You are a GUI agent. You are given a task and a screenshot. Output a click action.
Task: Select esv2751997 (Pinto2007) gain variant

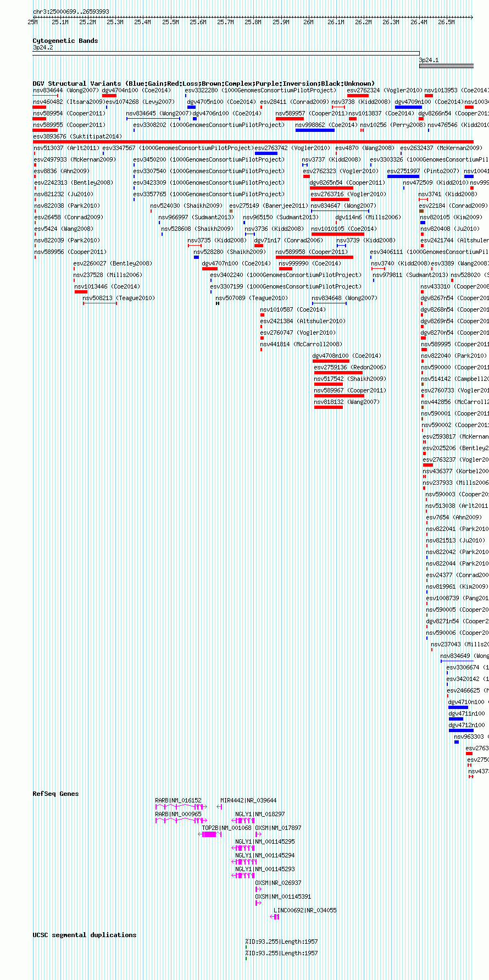point(403,176)
